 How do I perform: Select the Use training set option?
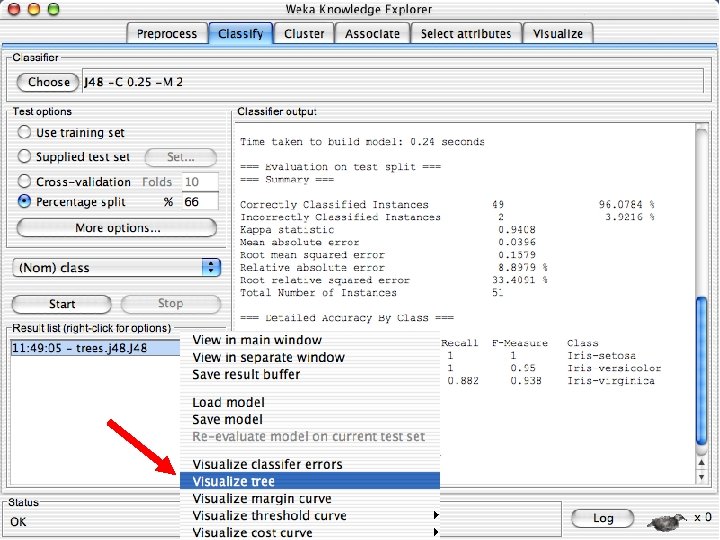click(x=71, y=133)
